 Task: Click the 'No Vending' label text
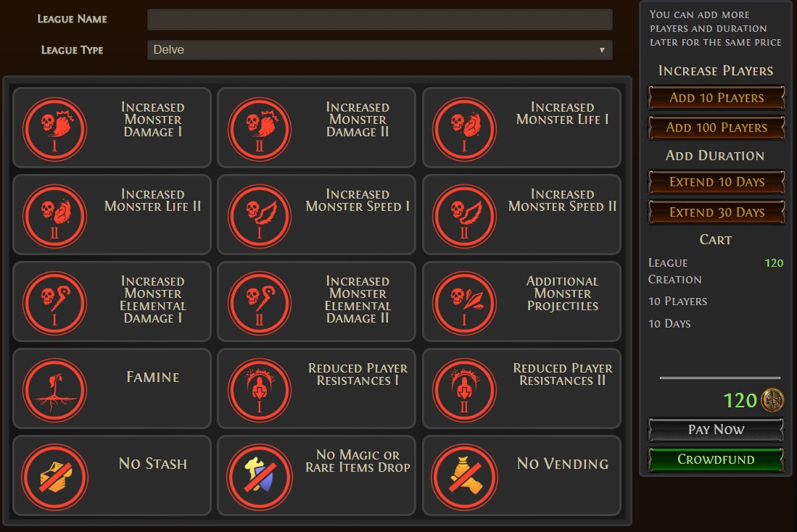click(x=562, y=464)
